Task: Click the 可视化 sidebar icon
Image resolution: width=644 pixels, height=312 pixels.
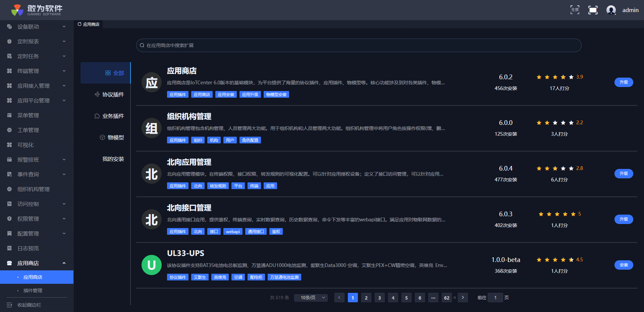Action: tap(9, 145)
